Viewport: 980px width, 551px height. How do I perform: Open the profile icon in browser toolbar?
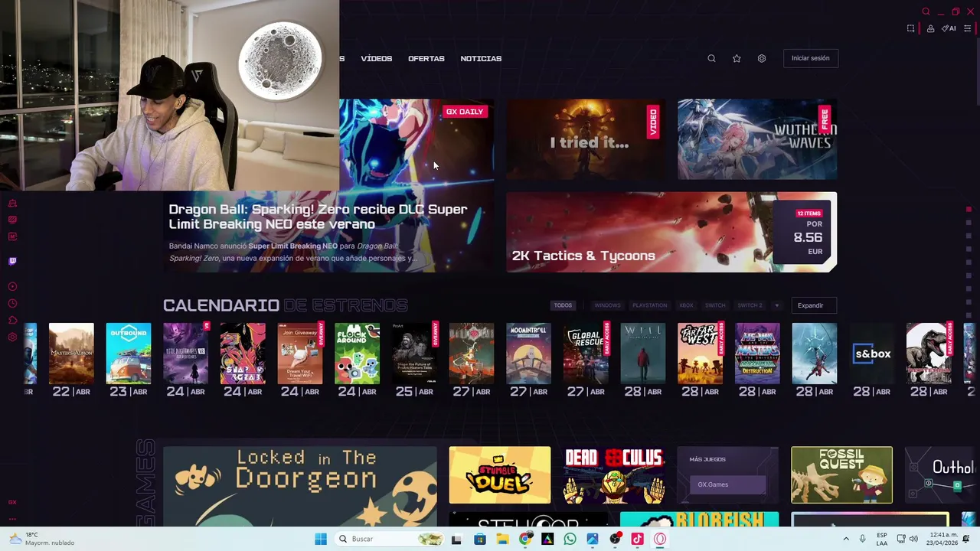click(930, 28)
